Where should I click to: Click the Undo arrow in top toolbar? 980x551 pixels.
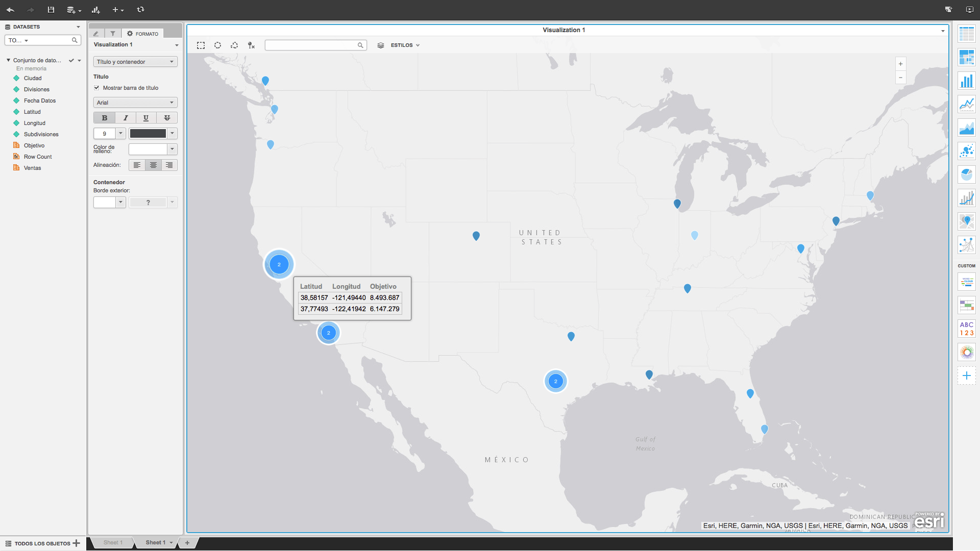coord(10,10)
